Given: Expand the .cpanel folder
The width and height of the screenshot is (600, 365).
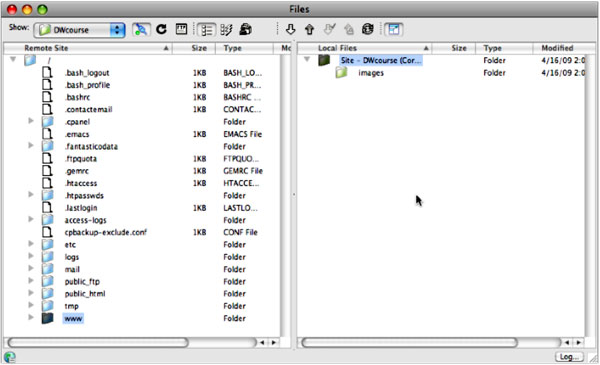Looking at the screenshot, I should (x=31, y=121).
